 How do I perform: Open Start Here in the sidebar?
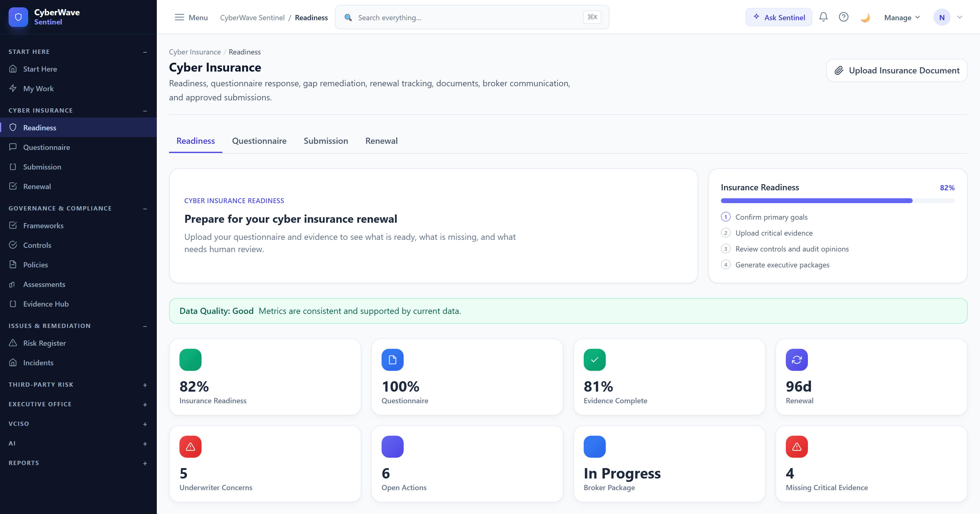78,69
